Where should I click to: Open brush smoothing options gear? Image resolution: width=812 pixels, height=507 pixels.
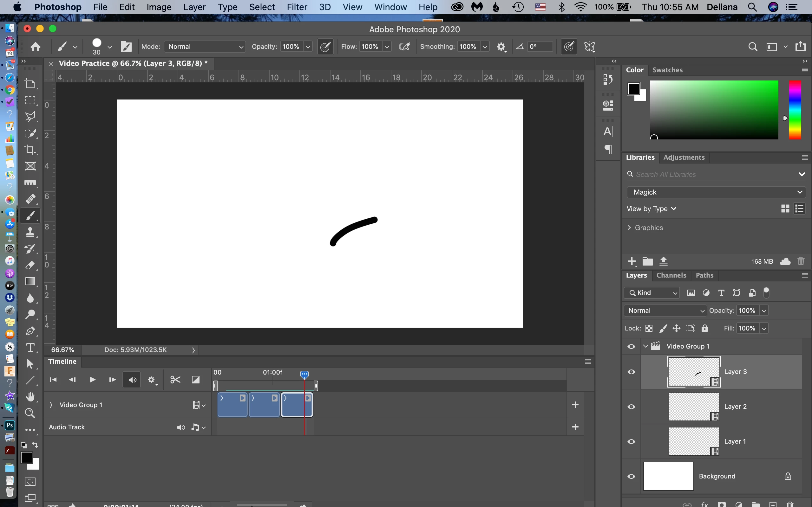(x=501, y=47)
